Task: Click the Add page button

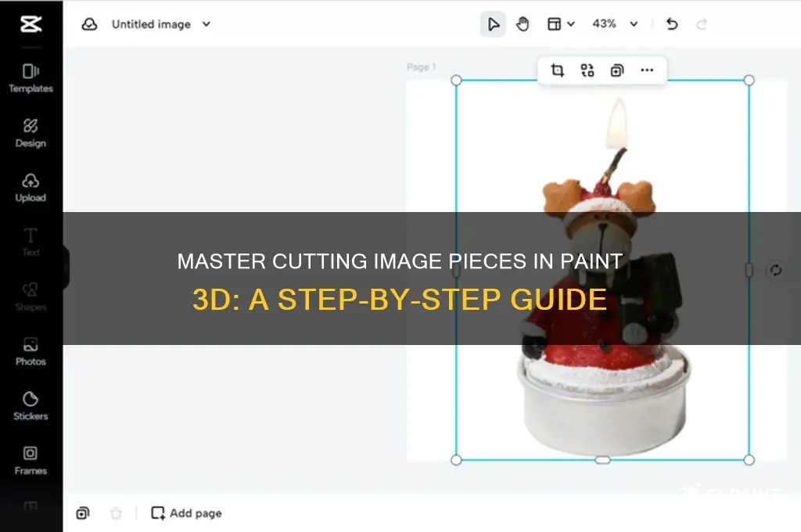Action: [186, 512]
